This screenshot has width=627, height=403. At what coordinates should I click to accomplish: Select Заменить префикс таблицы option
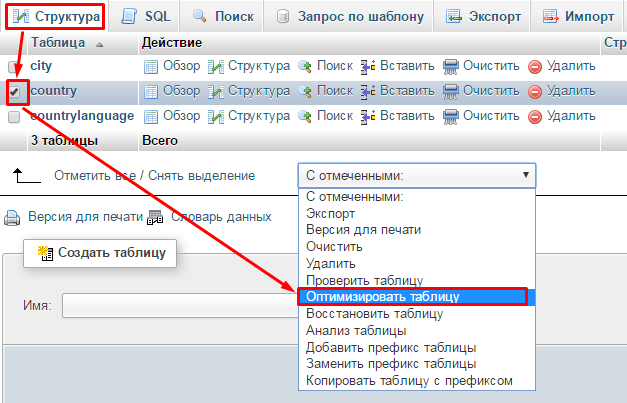coord(417,364)
